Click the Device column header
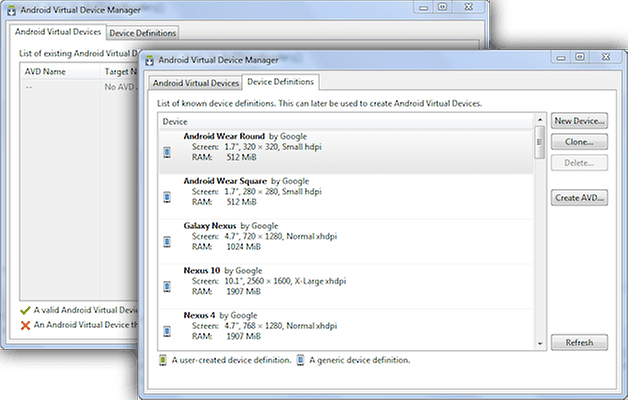628x400 pixels. [346, 122]
